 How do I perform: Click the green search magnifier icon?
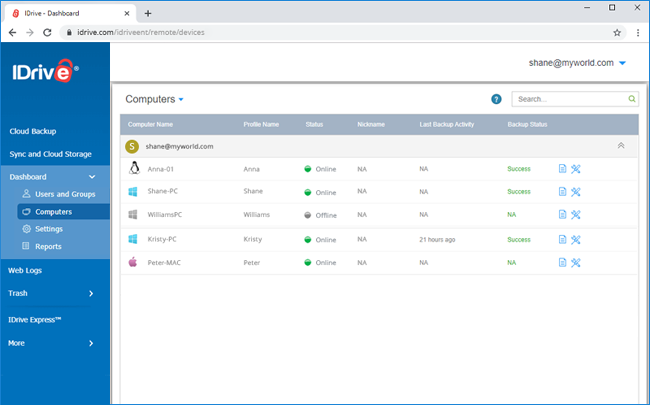pyautogui.click(x=632, y=99)
